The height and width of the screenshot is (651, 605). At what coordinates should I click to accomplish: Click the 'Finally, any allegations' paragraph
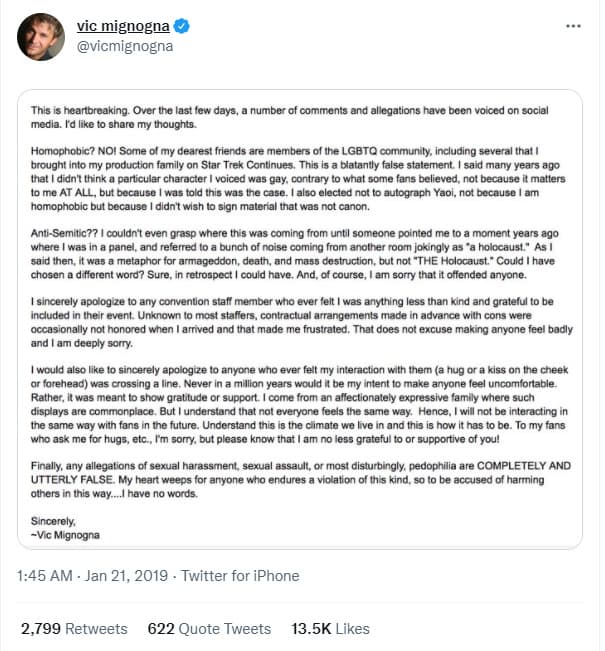click(x=301, y=480)
